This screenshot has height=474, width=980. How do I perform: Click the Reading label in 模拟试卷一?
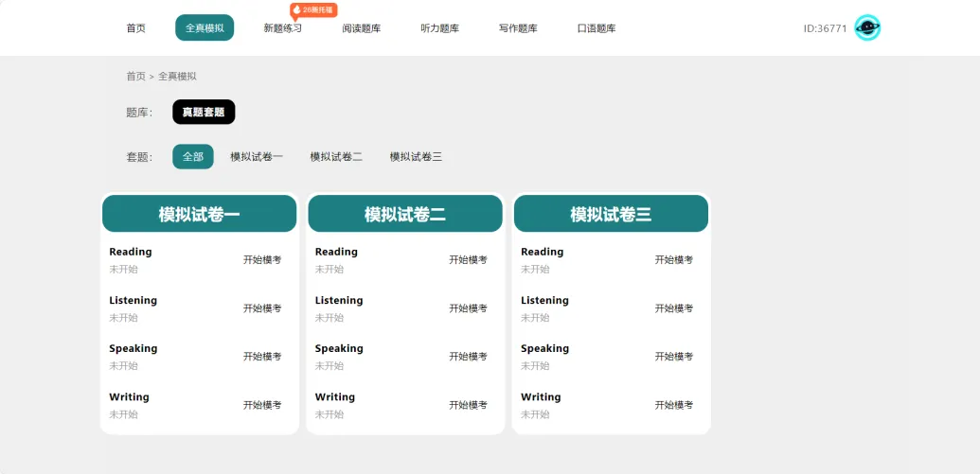pos(131,252)
